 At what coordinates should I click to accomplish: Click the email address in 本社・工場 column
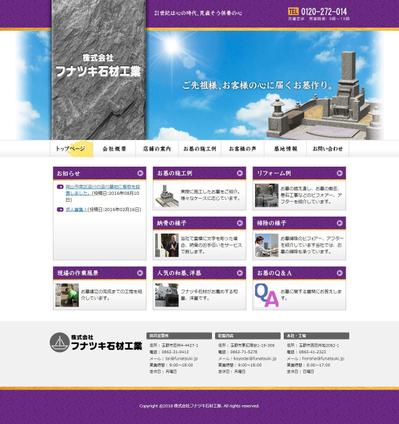323,358
